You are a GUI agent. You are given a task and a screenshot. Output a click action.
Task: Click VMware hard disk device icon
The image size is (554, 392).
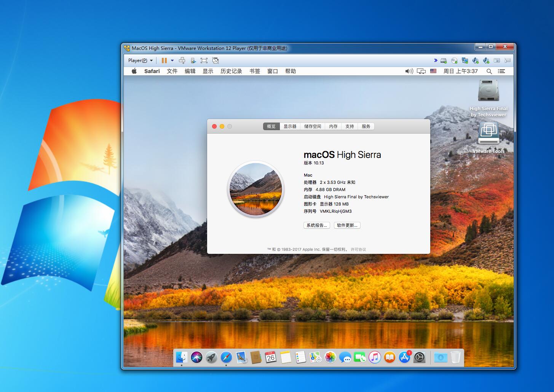click(x=444, y=61)
